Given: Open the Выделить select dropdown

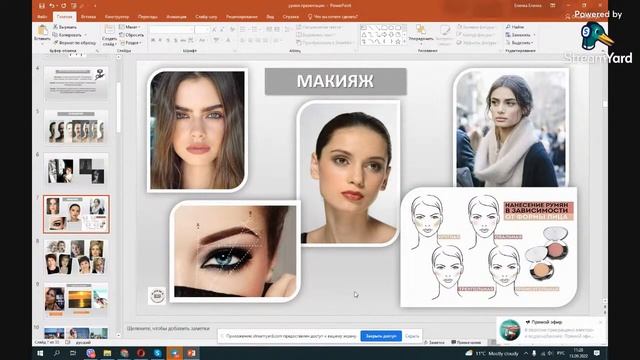Looking at the screenshot, I should [519, 42].
